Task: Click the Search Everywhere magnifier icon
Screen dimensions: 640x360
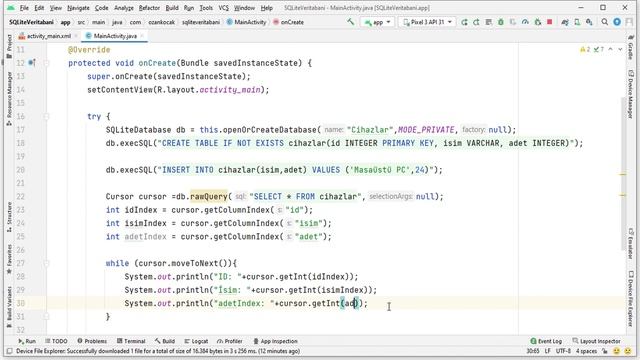Action: click(604, 22)
